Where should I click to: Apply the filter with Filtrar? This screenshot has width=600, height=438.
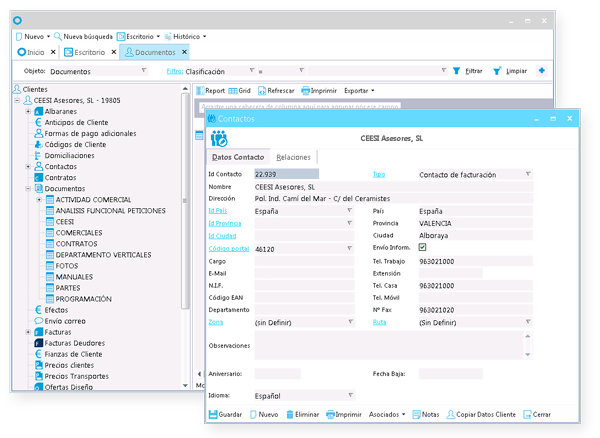(468, 71)
